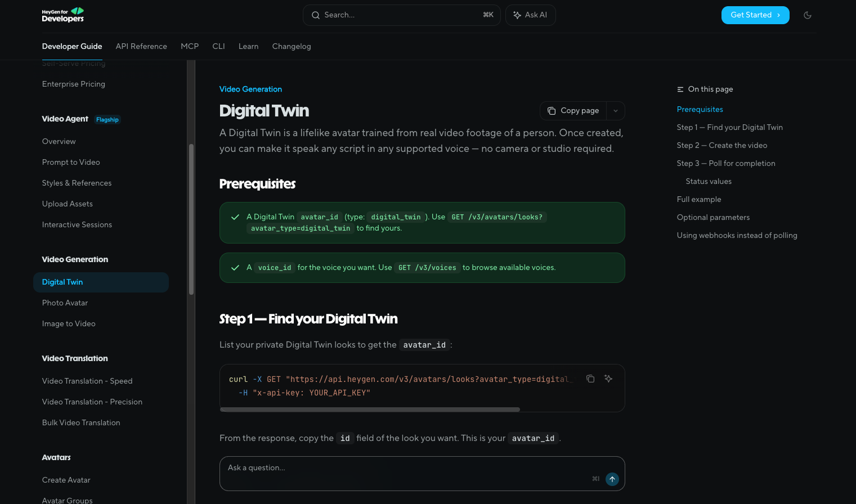Click the magnifier icon in the search bar
856x504 pixels.
(x=316, y=15)
